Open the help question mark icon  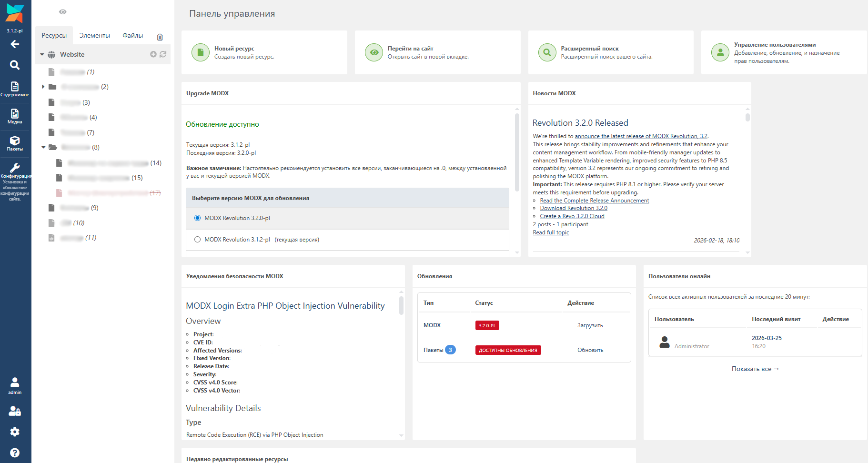[x=15, y=453]
